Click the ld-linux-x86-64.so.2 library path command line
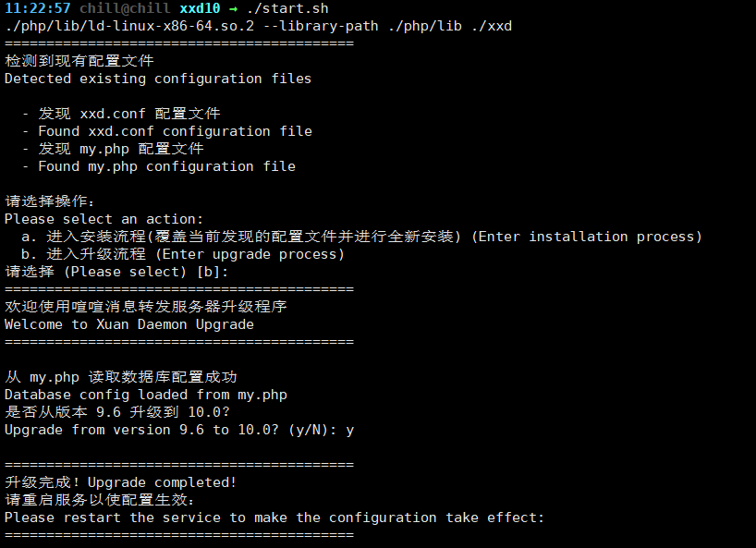Screen dimensions: 756x548 coord(258,26)
